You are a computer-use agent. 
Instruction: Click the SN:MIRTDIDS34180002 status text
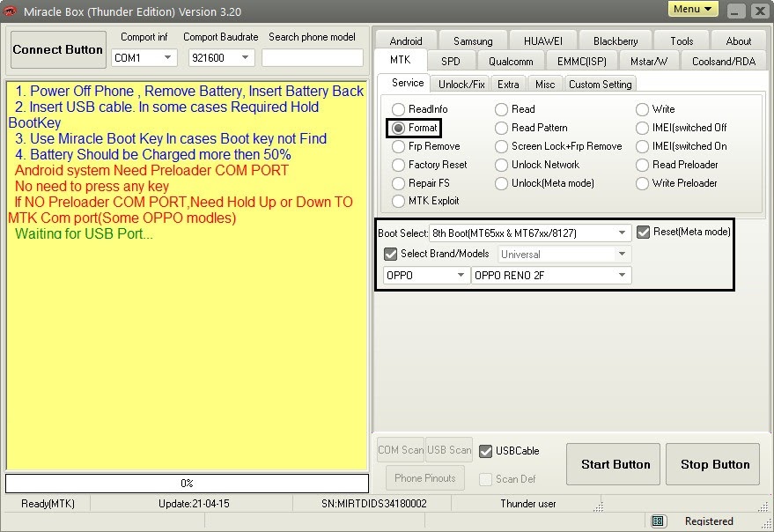373,503
